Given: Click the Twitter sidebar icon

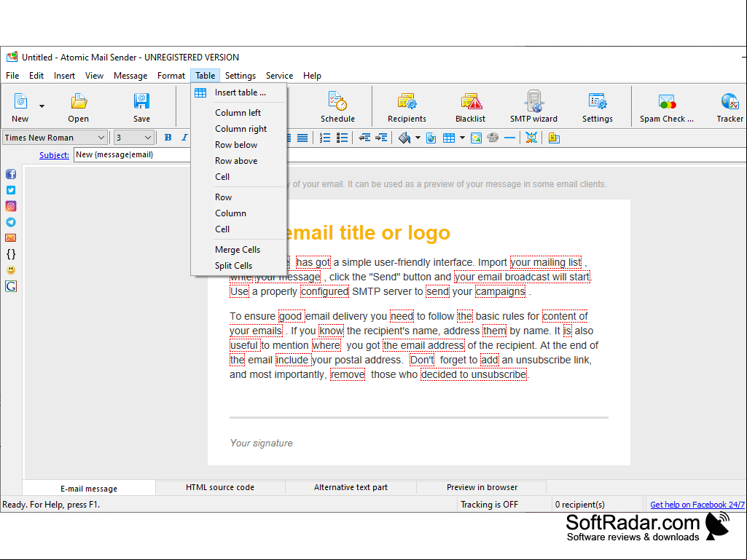Looking at the screenshot, I should (x=11, y=190).
